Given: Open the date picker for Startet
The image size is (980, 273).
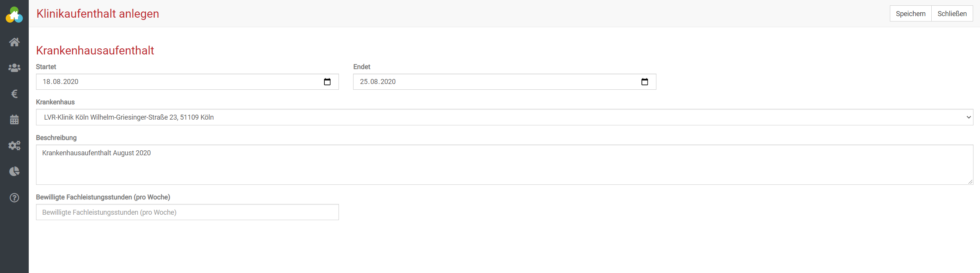Looking at the screenshot, I should (x=327, y=82).
